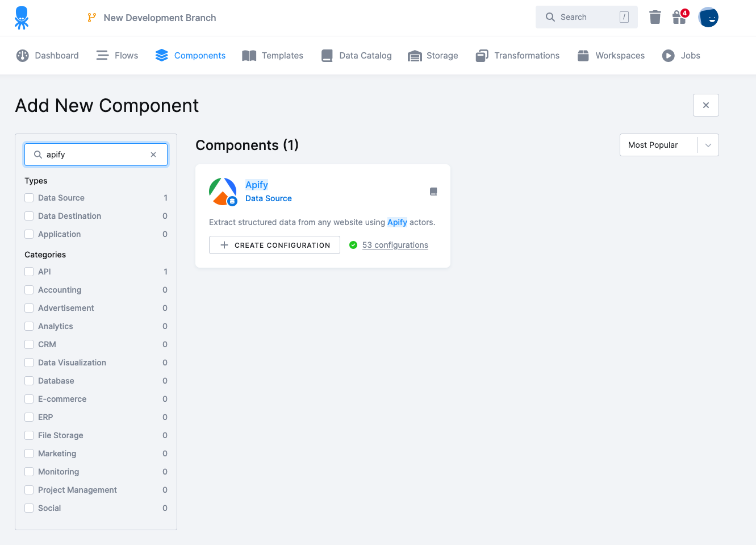Select the Transformations icon in navigation
The width and height of the screenshot is (756, 545).
pos(482,55)
